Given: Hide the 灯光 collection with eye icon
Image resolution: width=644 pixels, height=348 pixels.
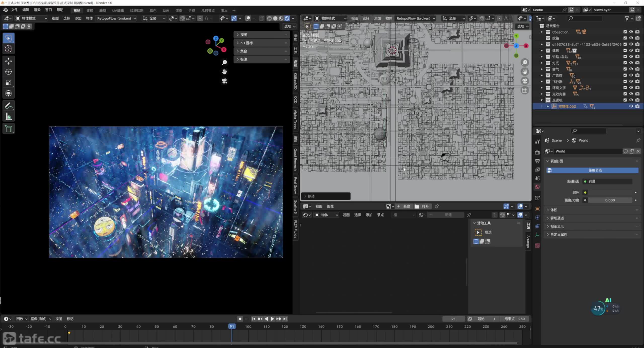Looking at the screenshot, I should tap(631, 63).
